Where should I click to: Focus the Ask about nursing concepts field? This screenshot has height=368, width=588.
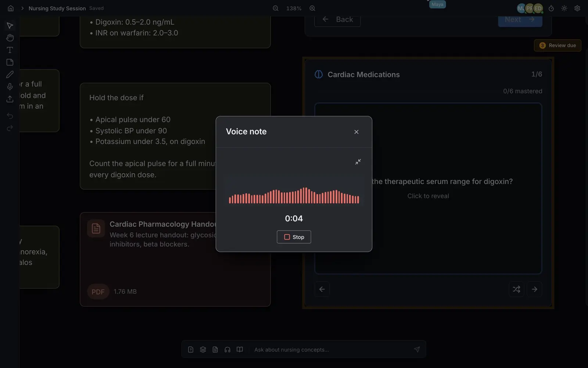[x=331, y=350]
